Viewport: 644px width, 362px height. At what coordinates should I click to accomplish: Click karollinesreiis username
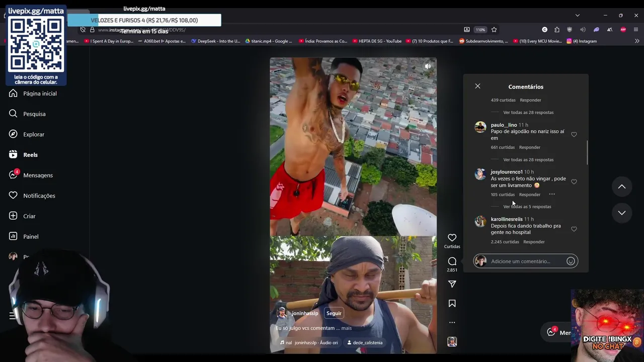click(507, 219)
